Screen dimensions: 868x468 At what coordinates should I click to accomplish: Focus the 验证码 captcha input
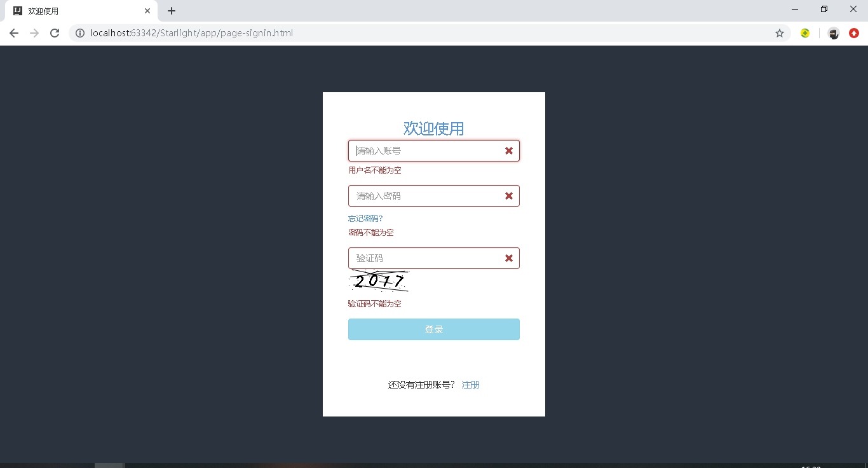(434, 258)
